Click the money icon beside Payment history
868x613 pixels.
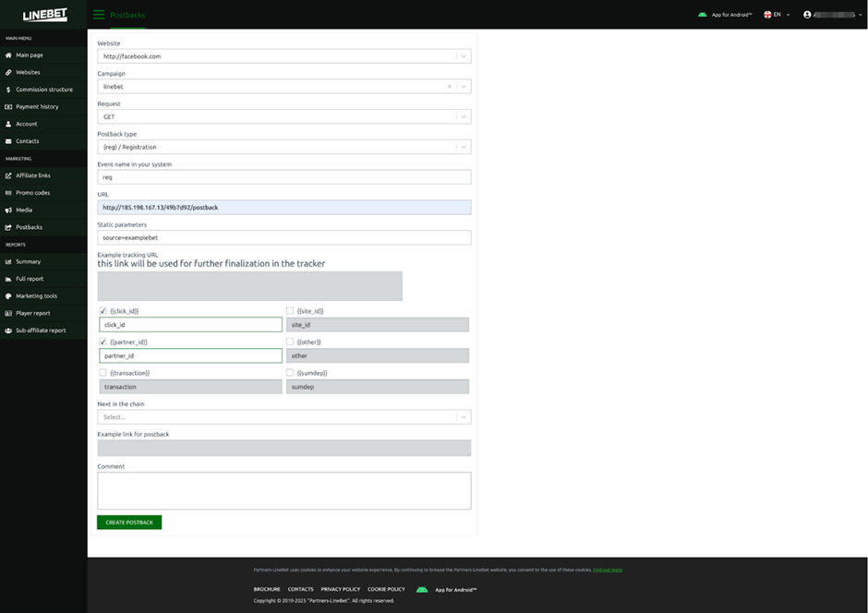8,107
